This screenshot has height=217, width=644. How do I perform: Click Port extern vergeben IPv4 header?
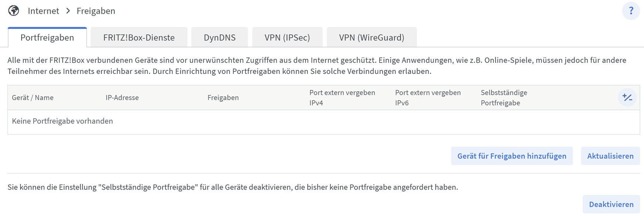342,98
